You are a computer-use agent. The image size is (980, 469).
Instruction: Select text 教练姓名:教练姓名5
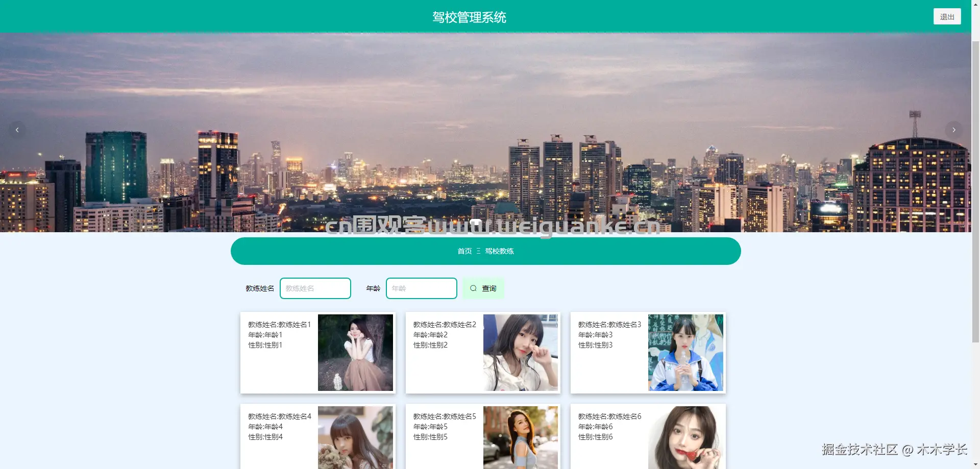click(x=445, y=416)
